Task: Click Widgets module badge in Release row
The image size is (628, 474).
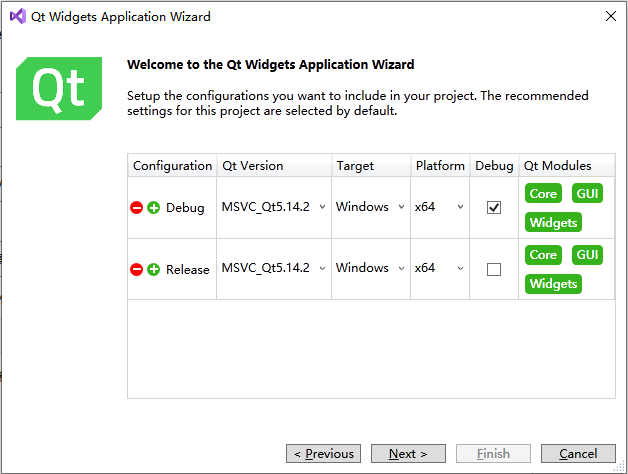Action: click(553, 284)
